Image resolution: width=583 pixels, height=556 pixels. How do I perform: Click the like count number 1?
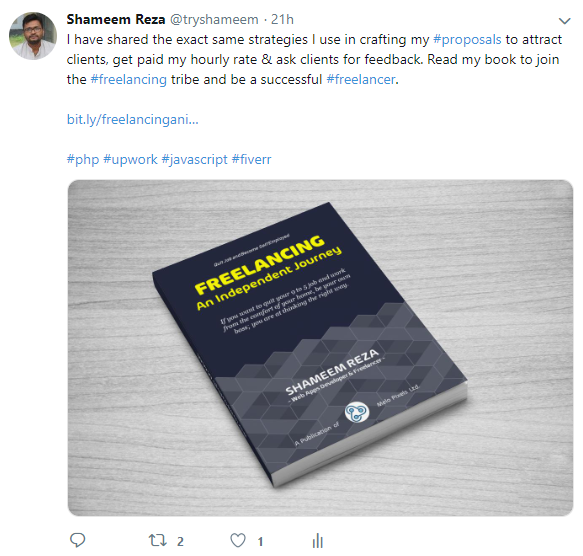(x=261, y=541)
